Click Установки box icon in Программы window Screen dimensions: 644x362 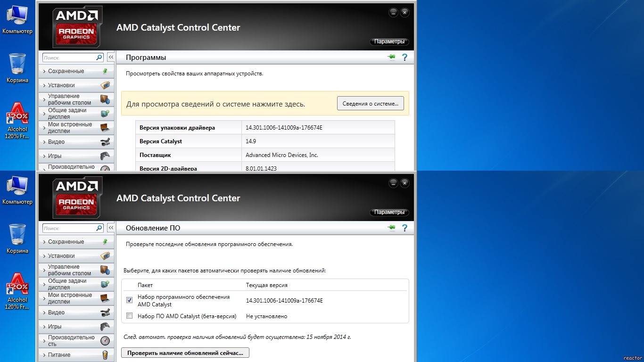tap(105, 85)
